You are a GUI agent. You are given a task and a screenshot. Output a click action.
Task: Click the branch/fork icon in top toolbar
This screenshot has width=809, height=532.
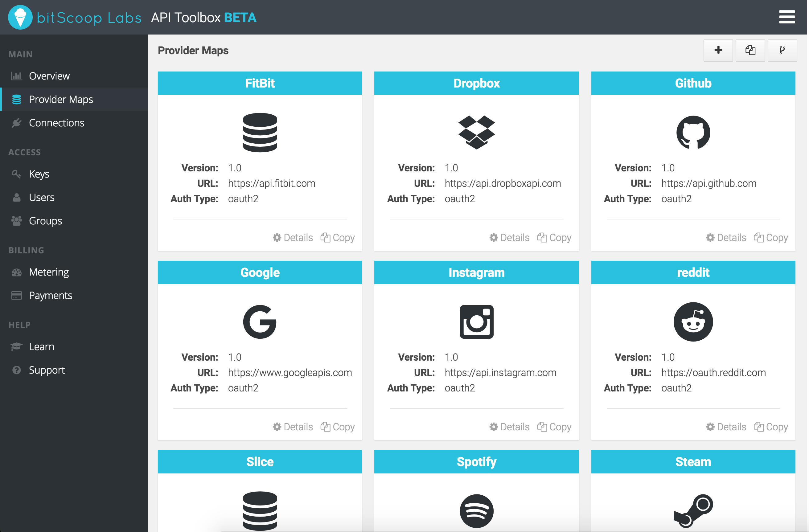tap(782, 50)
